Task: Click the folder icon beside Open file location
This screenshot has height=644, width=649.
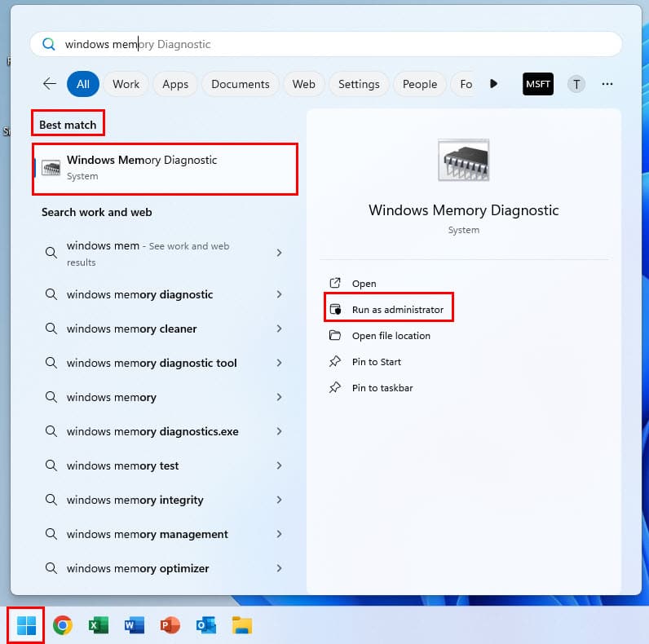Action: pos(334,335)
